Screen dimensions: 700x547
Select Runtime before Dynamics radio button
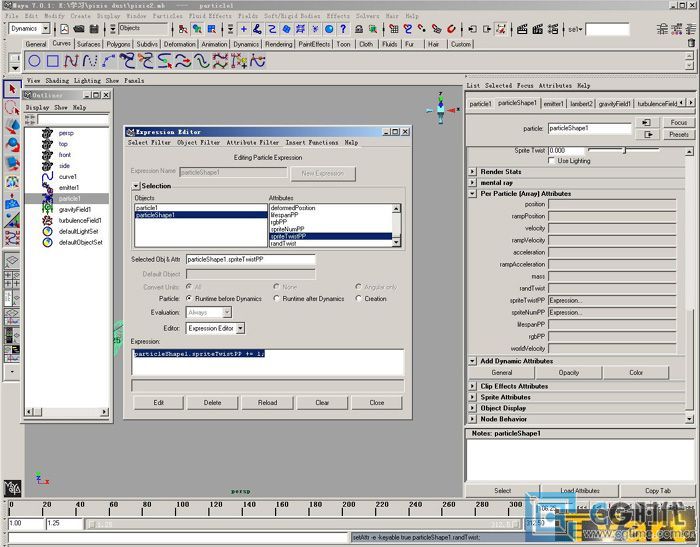pos(189,298)
